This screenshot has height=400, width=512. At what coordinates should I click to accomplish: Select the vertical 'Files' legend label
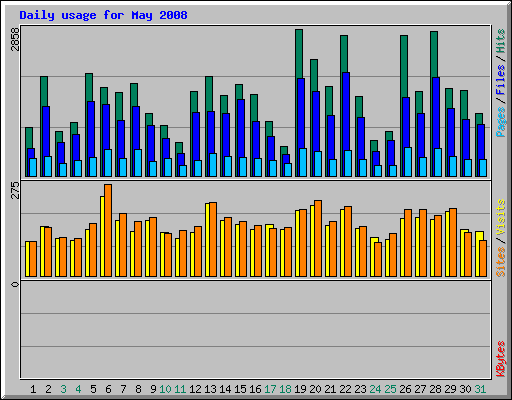coord(501,80)
